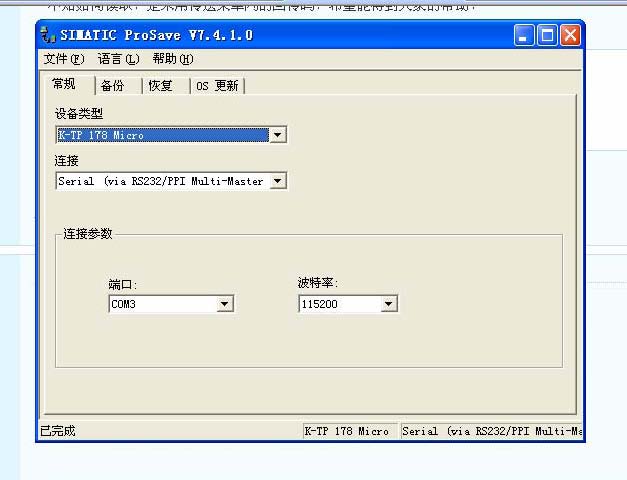This screenshot has width=627, height=480.
Task: Open the 帮助(H) menu
Action: 172,59
